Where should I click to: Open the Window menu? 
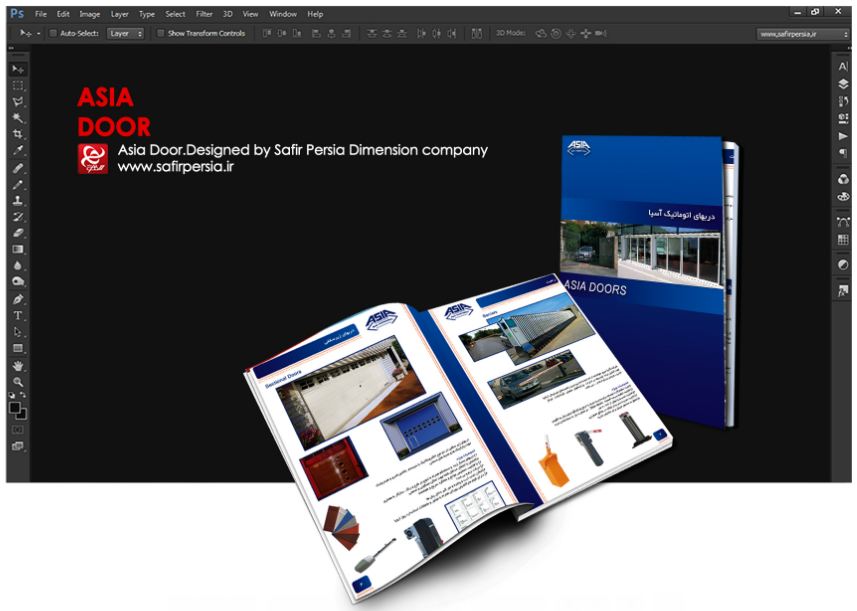[x=283, y=14]
